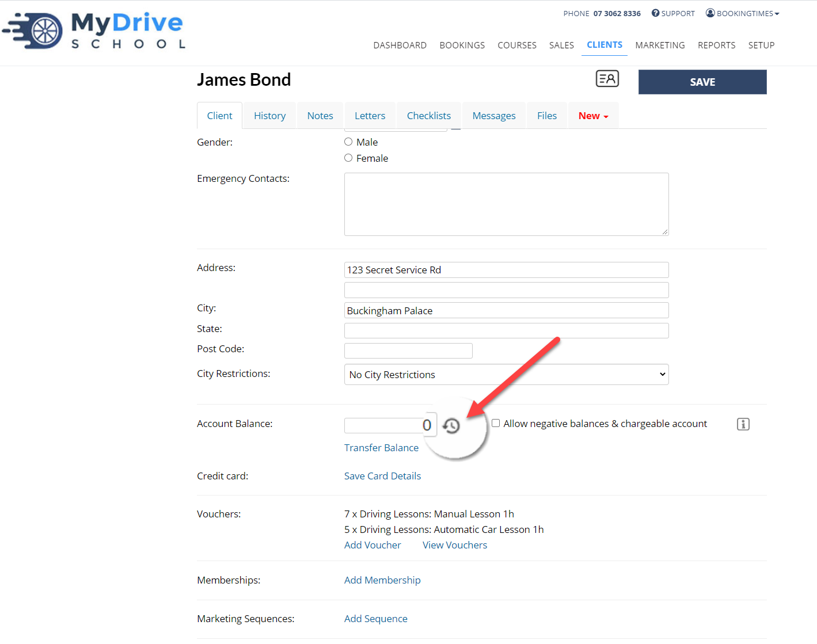This screenshot has height=644, width=817.
Task: Click the James Bond client name heading
Action: click(244, 79)
